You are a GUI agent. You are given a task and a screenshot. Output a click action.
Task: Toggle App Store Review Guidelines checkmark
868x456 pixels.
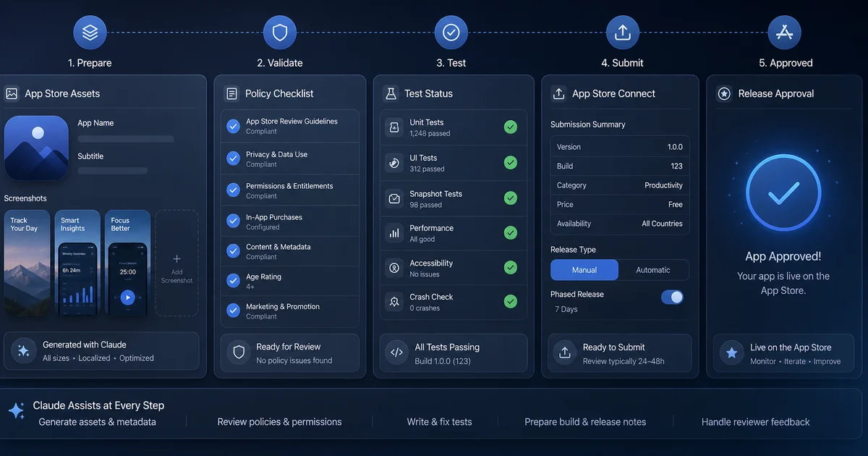233,126
